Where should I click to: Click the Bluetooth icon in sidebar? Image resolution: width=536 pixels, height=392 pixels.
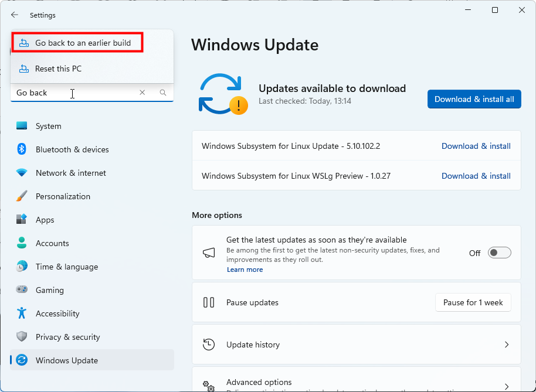(x=22, y=149)
